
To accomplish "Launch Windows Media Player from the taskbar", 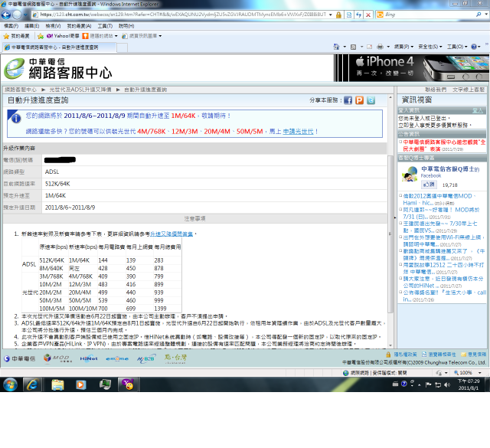I will [80, 385].
